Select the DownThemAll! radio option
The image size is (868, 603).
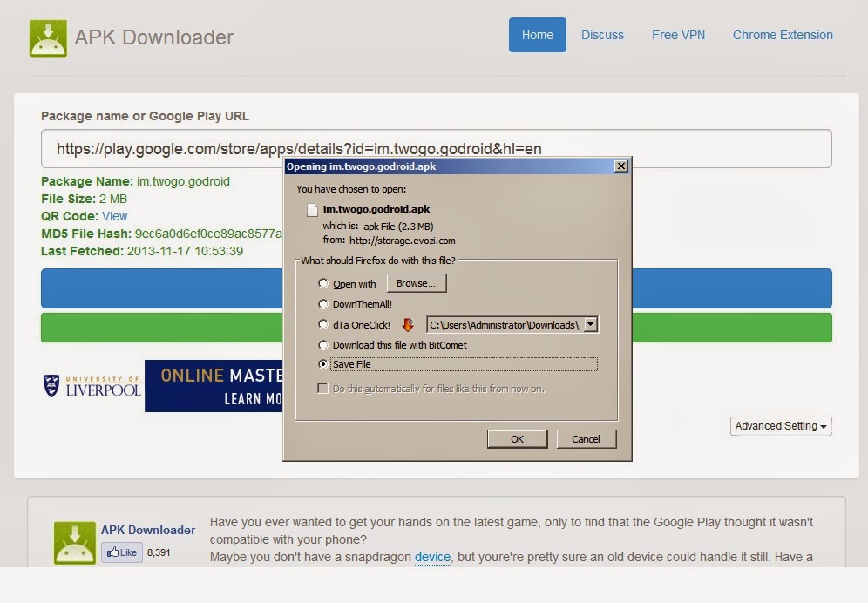(323, 304)
